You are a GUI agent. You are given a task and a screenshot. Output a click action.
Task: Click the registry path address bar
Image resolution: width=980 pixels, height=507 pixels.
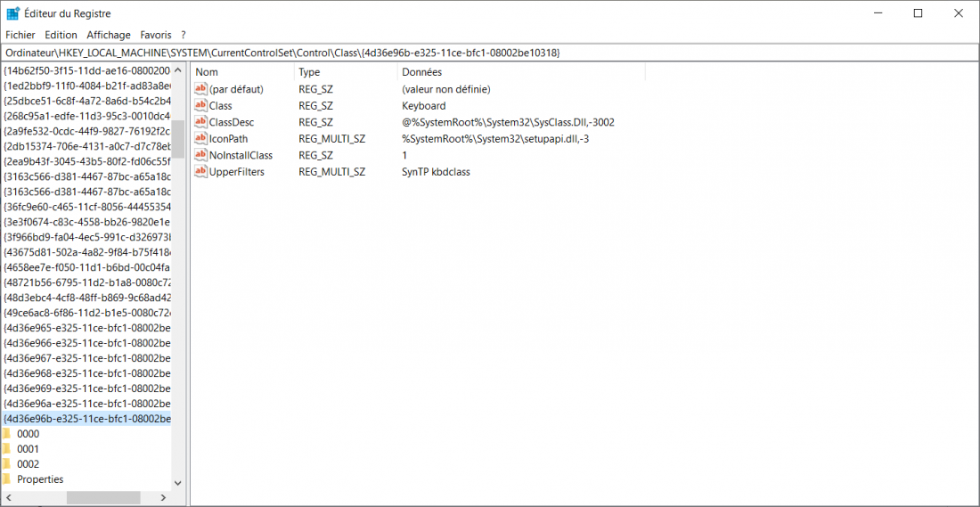pos(490,53)
